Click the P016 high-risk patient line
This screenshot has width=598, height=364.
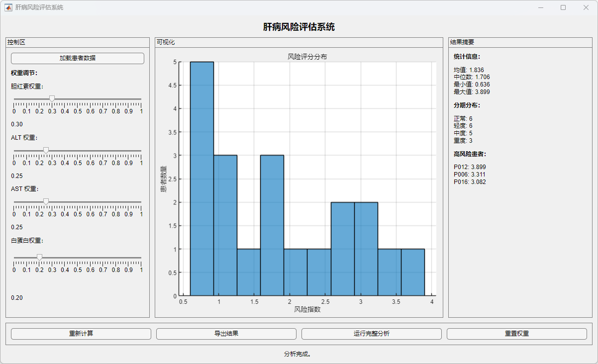470,182
